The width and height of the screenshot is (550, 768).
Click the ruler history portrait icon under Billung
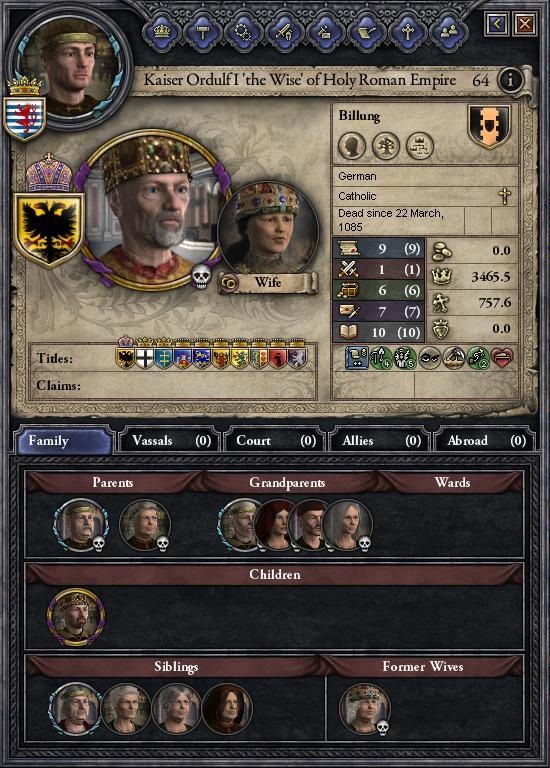pyautogui.click(x=352, y=146)
